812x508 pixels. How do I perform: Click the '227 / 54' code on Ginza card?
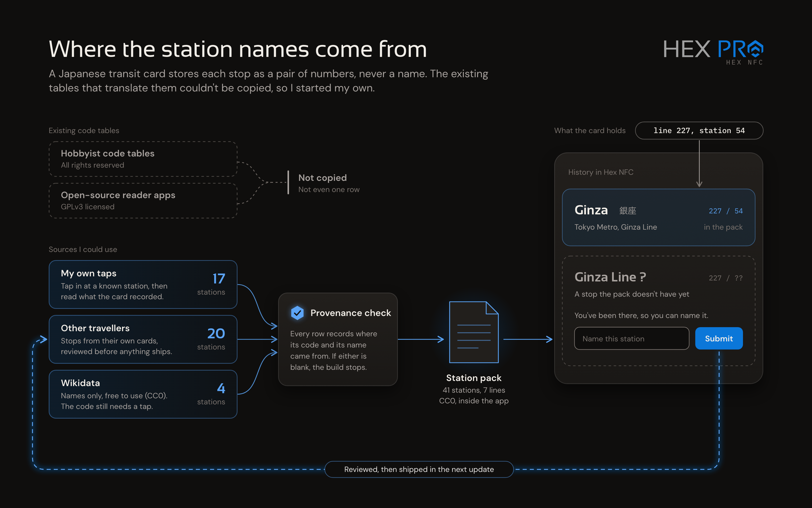point(725,211)
